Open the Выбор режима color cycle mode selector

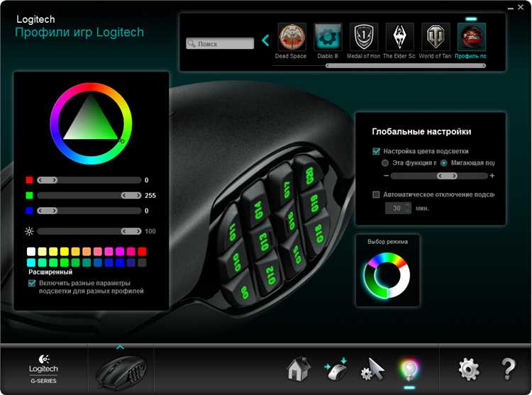[387, 275]
